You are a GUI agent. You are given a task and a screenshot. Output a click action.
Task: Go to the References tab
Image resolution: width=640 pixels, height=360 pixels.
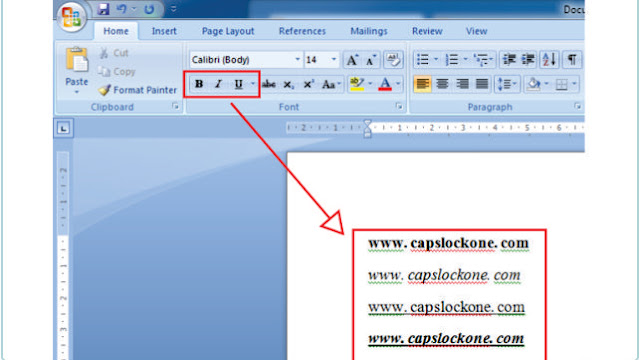[x=302, y=31]
